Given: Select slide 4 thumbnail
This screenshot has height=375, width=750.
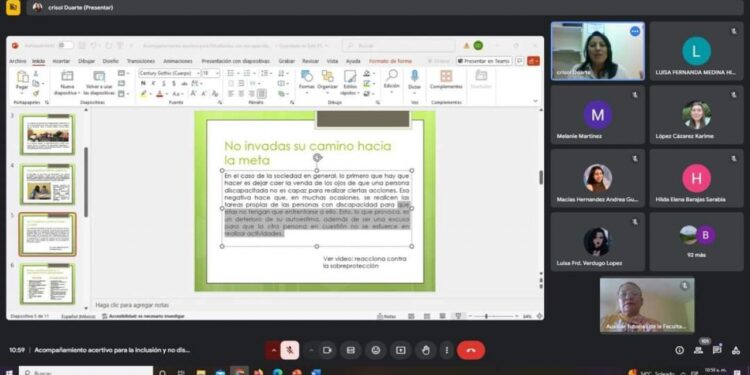Looking at the screenshot, I should tap(47, 184).
